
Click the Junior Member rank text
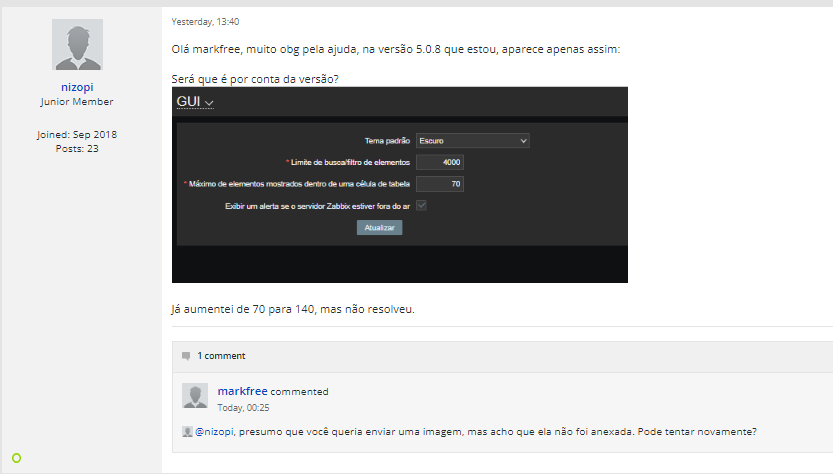[77, 101]
